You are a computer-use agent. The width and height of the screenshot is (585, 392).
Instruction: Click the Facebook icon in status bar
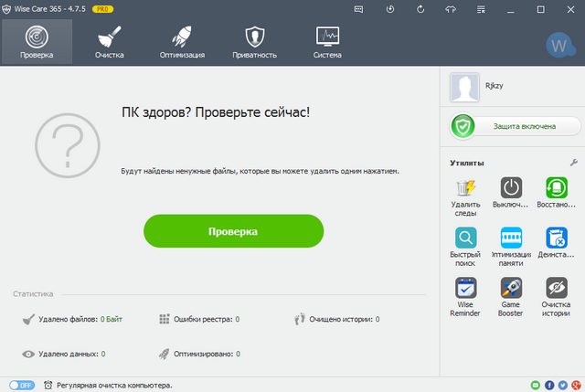[x=548, y=385]
